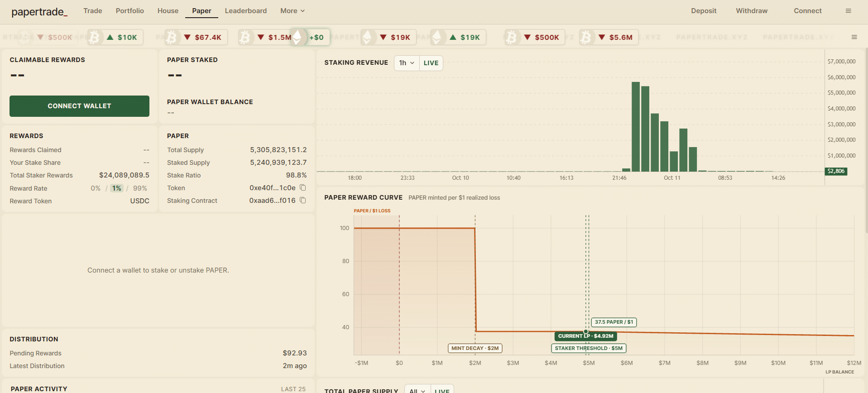This screenshot has height=393, width=868.
Task: Select the Bitcoin $5.6M ticker chip
Action: click(609, 37)
